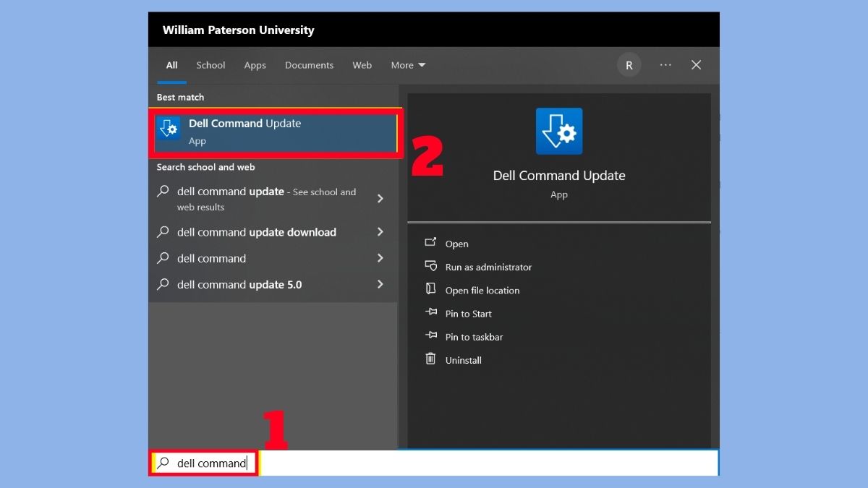Click the Pin to Start pin icon
868x488 pixels.
coord(430,312)
